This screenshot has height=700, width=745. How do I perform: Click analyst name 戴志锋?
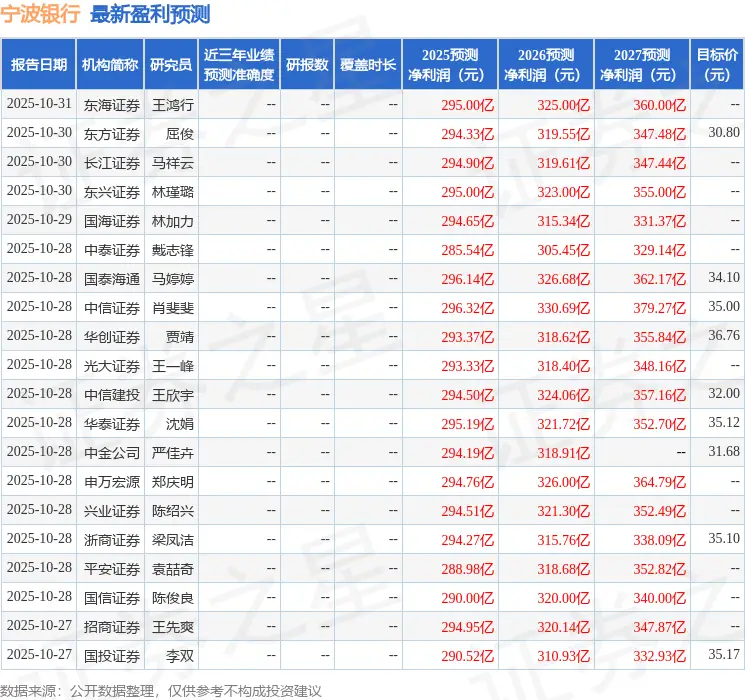click(x=173, y=250)
